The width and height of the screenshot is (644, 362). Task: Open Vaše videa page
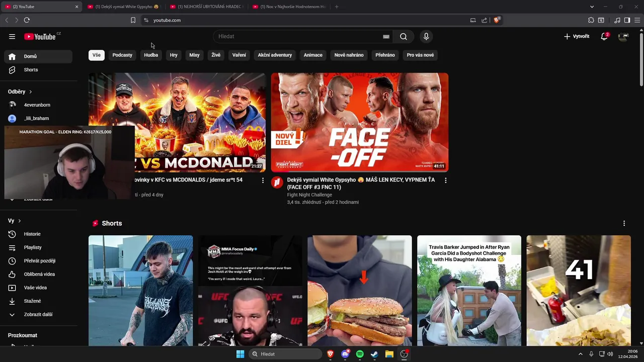click(x=38, y=288)
